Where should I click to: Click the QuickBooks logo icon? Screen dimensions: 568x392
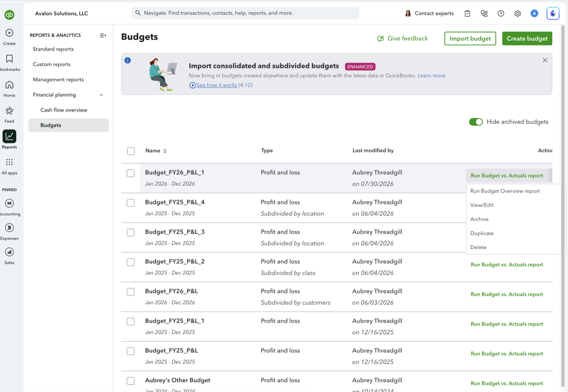coord(9,15)
